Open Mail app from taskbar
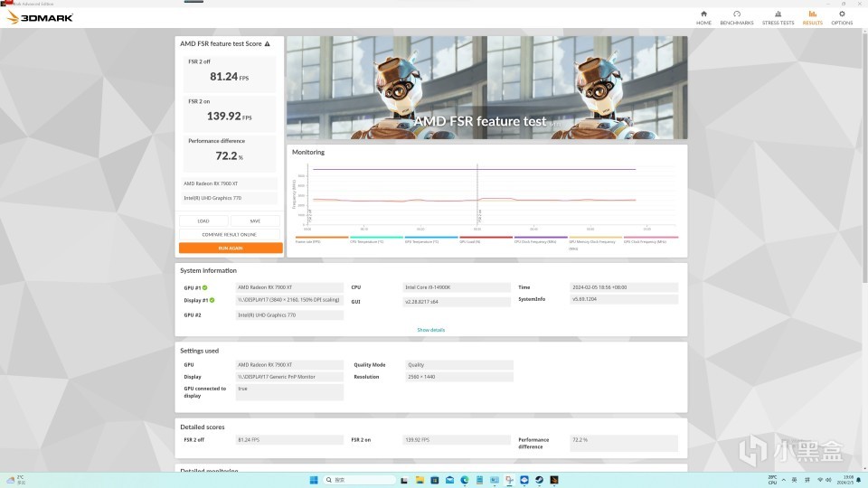The width and height of the screenshot is (868, 488). pos(449,480)
